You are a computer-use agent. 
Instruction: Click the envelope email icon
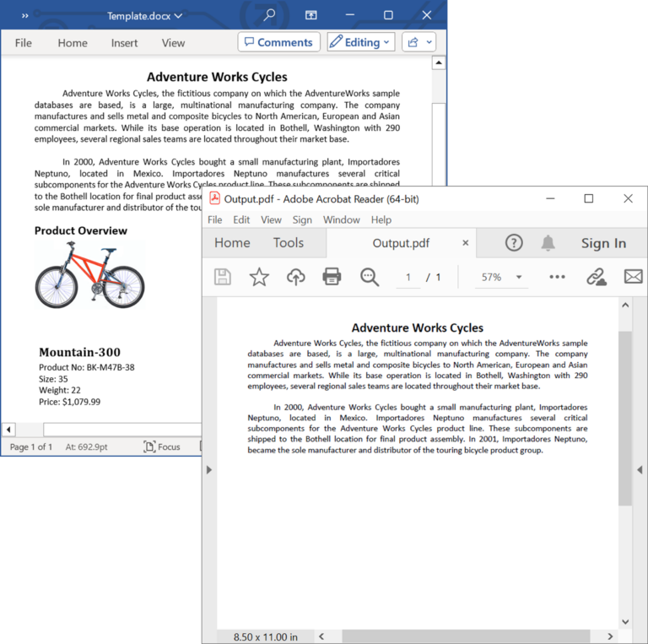633,277
